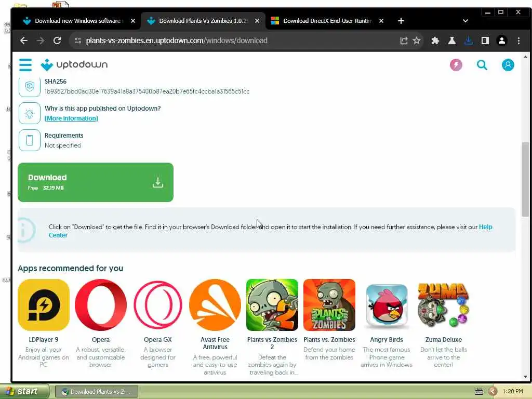Viewport: 532px width, 399px height.
Task: Bookmark this page with the star
Action: pyautogui.click(x=417, y=41)
